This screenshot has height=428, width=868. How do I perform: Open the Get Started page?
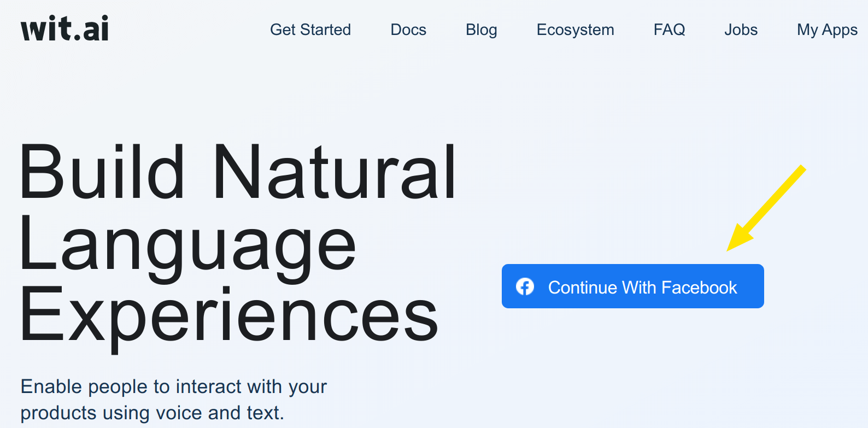coord(310,30)
